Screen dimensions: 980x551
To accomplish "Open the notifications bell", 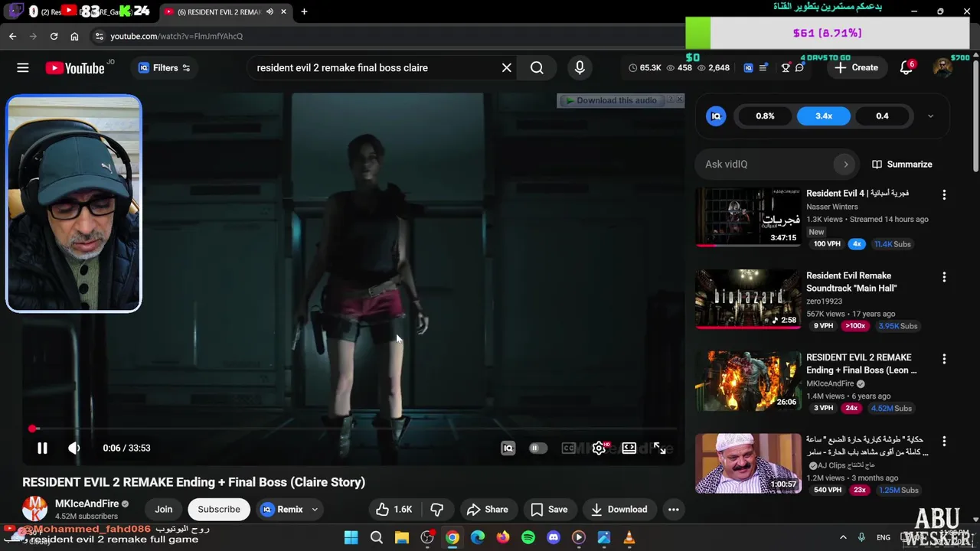I will point(906,68).
